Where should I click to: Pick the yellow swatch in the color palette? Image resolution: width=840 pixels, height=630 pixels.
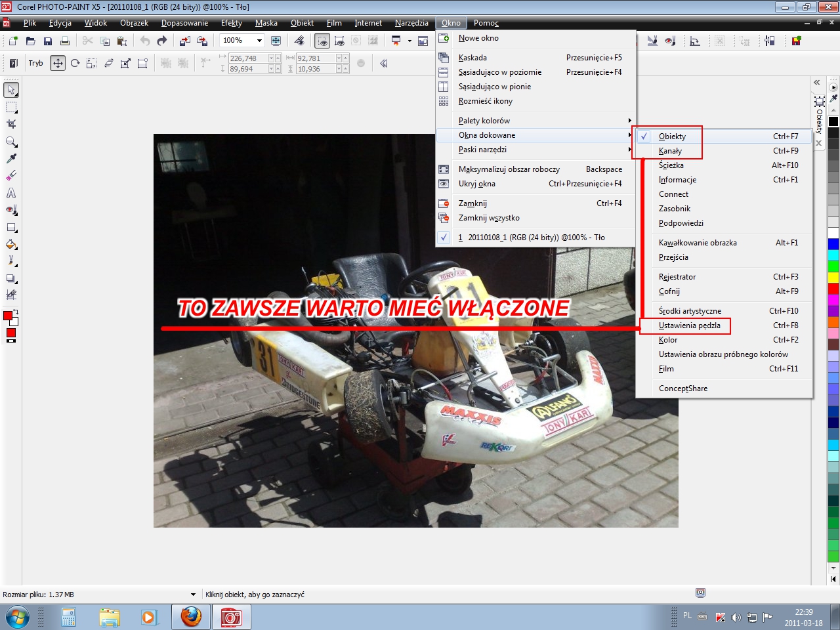833,277
